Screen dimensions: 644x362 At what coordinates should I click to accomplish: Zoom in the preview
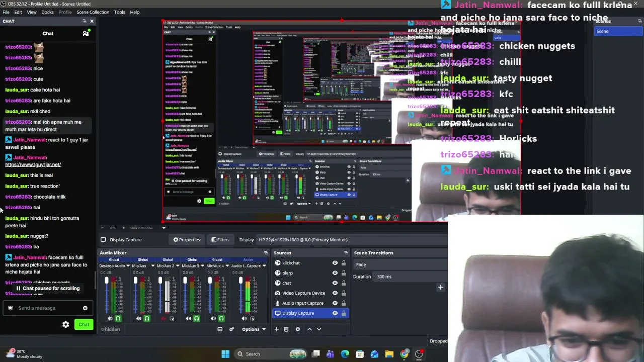123,228
